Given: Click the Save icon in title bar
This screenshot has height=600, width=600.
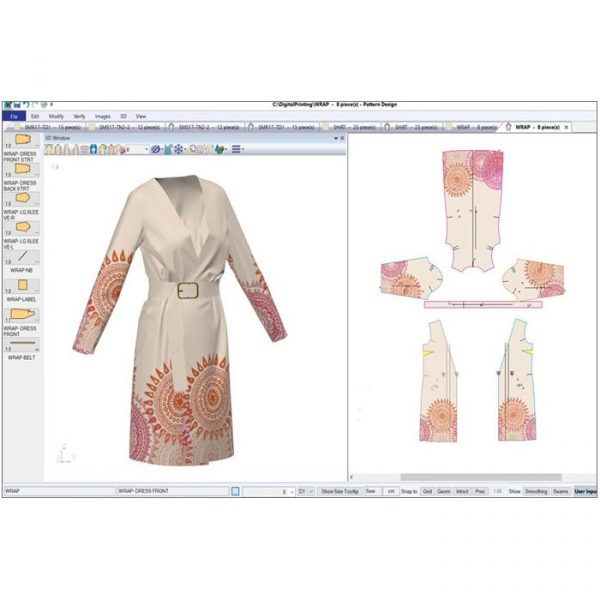Looking at the screenshot, I should 16,104.
